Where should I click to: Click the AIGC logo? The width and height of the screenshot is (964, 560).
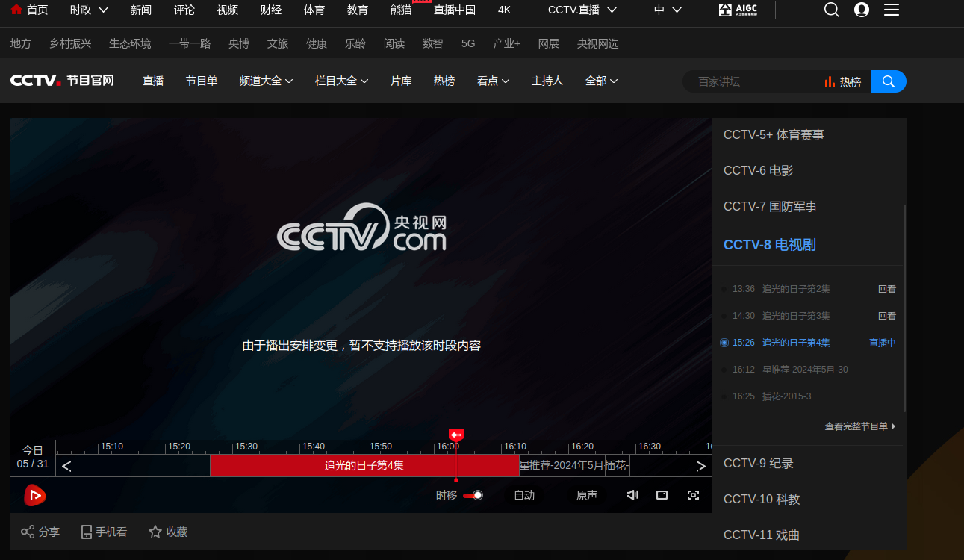(738, 10)
